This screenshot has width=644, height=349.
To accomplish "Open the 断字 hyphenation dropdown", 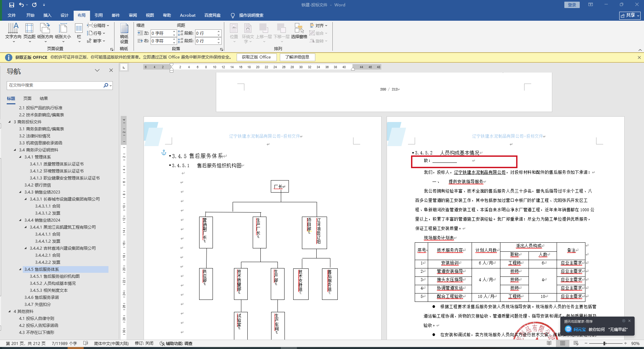I will [x=96, y=41].
